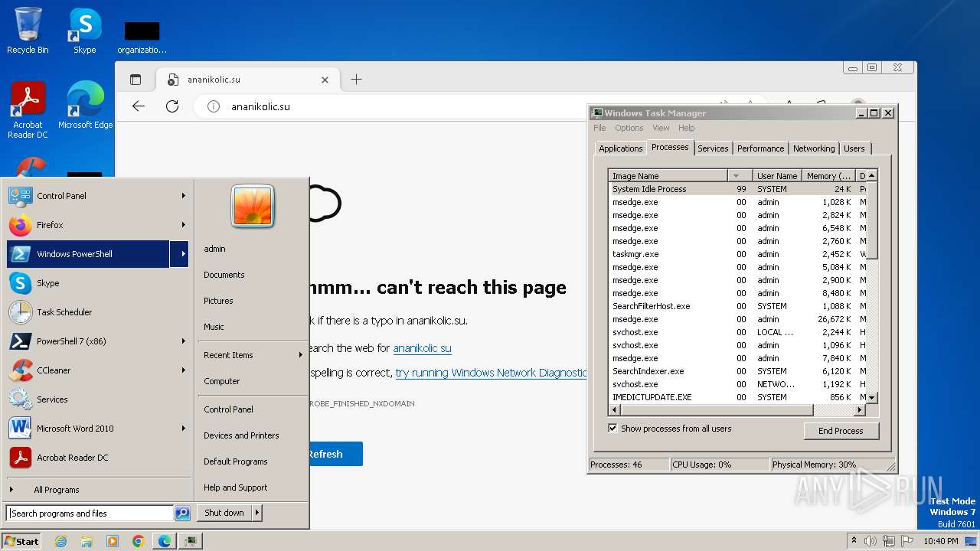Viewport: 980px width, 551px height.
Task: Expand Microsoft Word 2010 jump list arrow
Action: click(184, 429)
